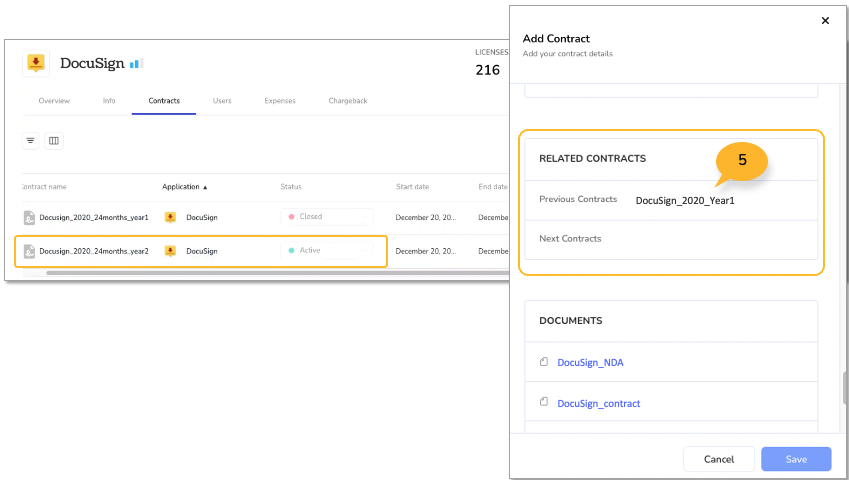This screenshot has height=480, width=849.
Task: Click the Save button
Action: point(796,459)
